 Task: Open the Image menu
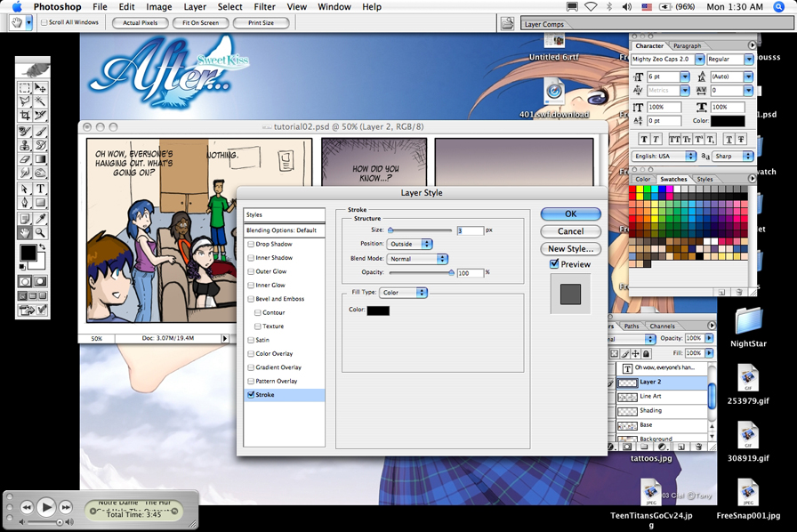pyautogui.click(x=159, y=6)
